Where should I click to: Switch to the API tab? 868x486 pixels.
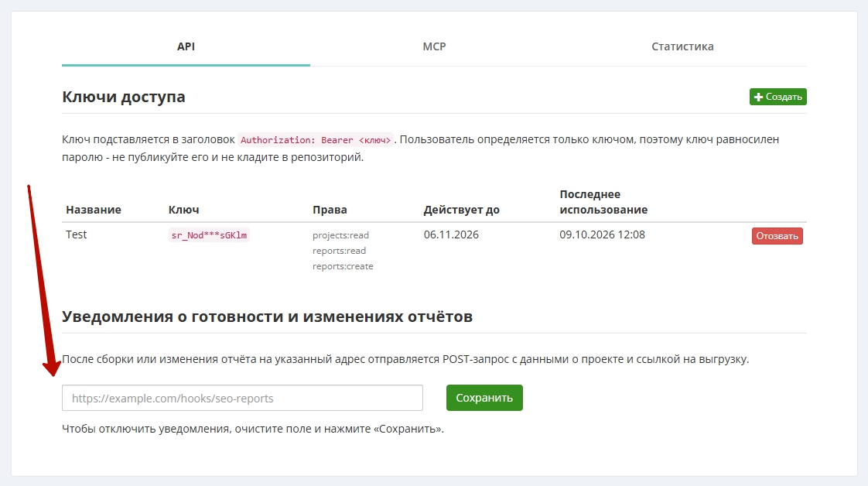pyautogui.click(x=186, y=46)
